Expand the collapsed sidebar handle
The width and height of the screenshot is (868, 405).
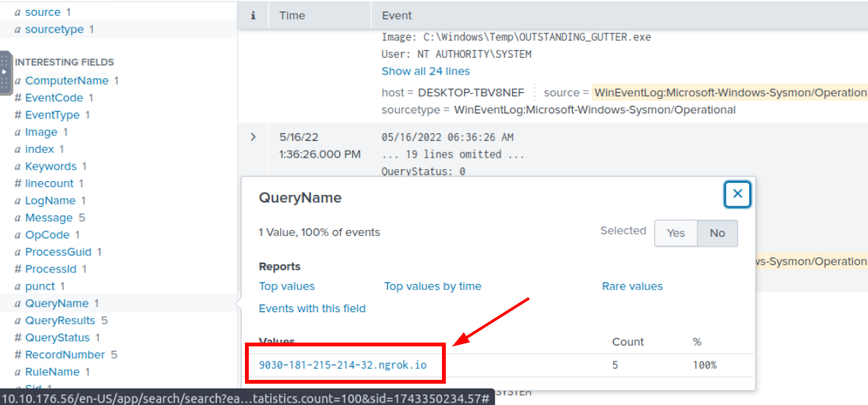(x=5, y=73)
